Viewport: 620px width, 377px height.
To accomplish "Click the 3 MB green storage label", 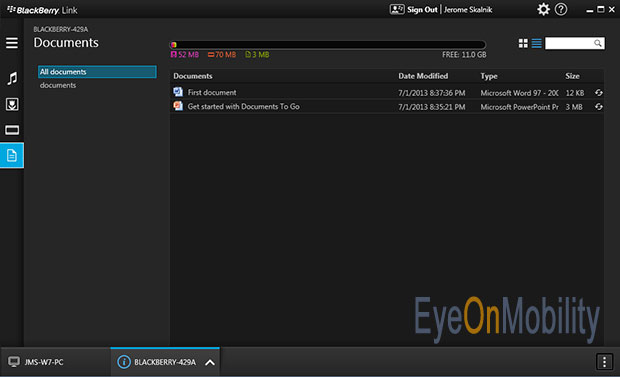I will coord(257,55).
